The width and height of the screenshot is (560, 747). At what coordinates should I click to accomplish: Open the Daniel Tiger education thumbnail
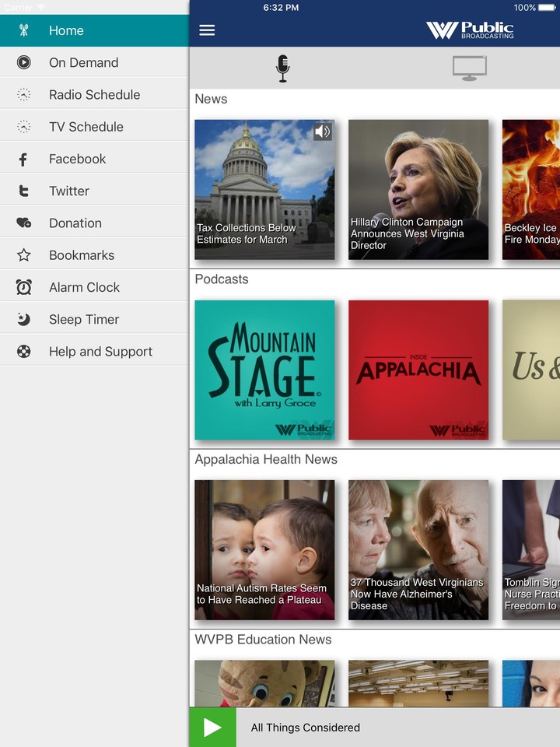(x=264, y=683)
